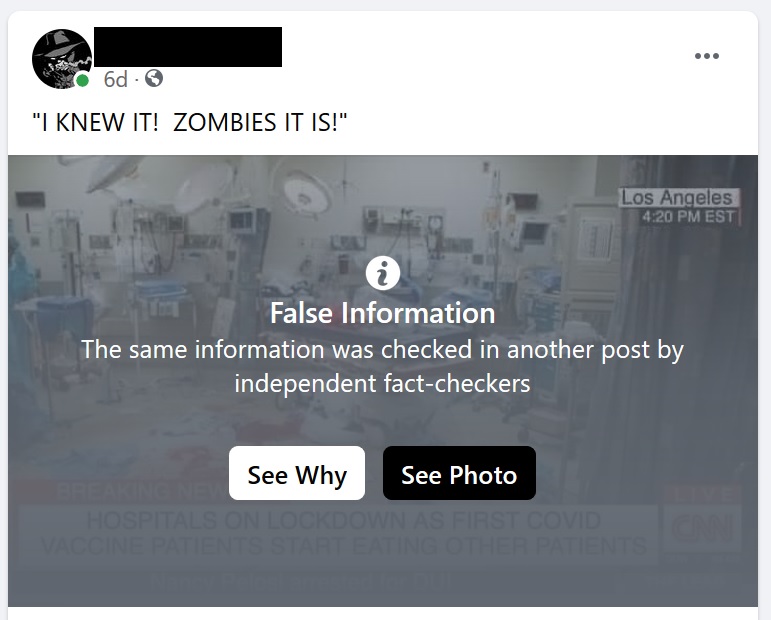Click the blurred ticker line below headline

point(300,581)
